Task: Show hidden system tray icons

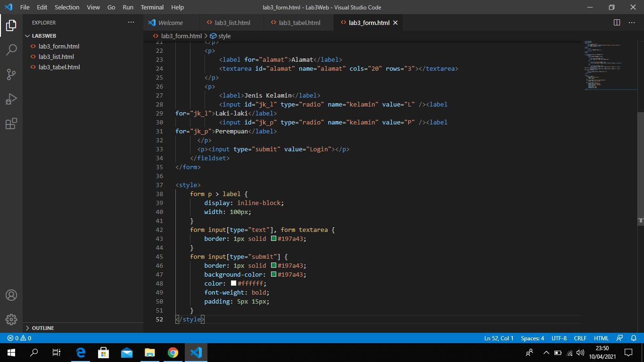Action: coord(546,352)
